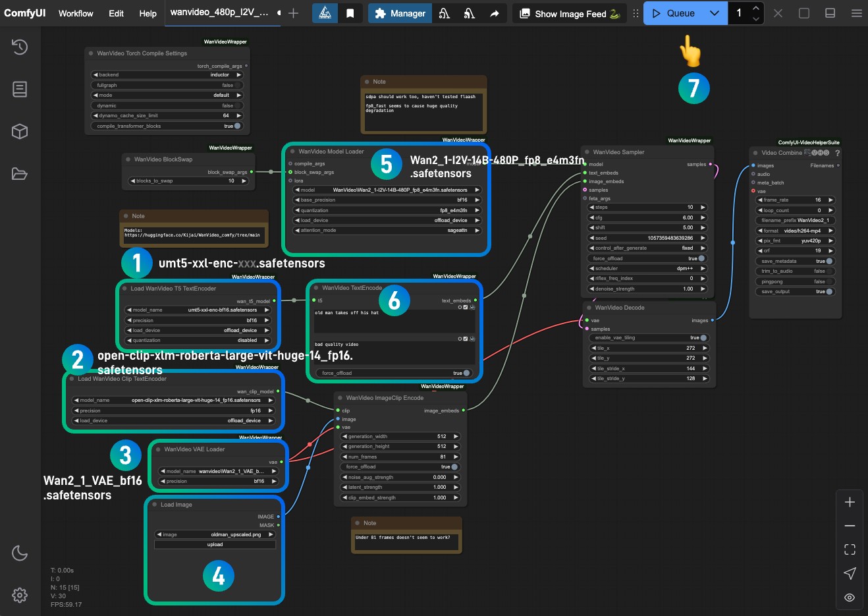Open the node library sidebar icon
This screenshot has width=868, height=616.
(20, 89)
